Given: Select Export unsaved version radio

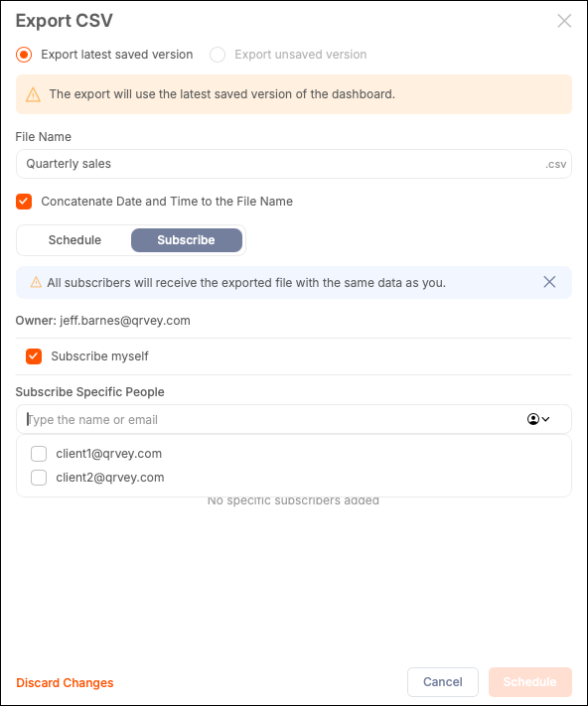Looking at the screenshot, I should pos(218,55).
